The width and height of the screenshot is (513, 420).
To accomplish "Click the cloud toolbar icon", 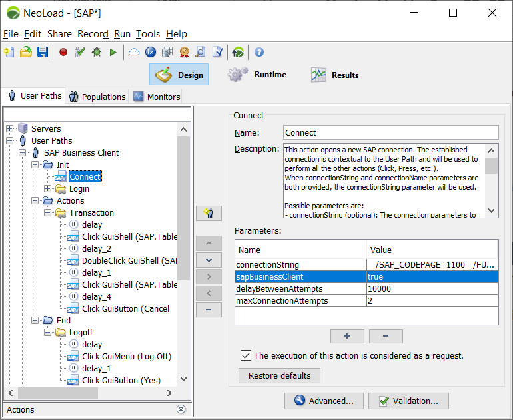I will pyautogui.click(x=134, y=52).
